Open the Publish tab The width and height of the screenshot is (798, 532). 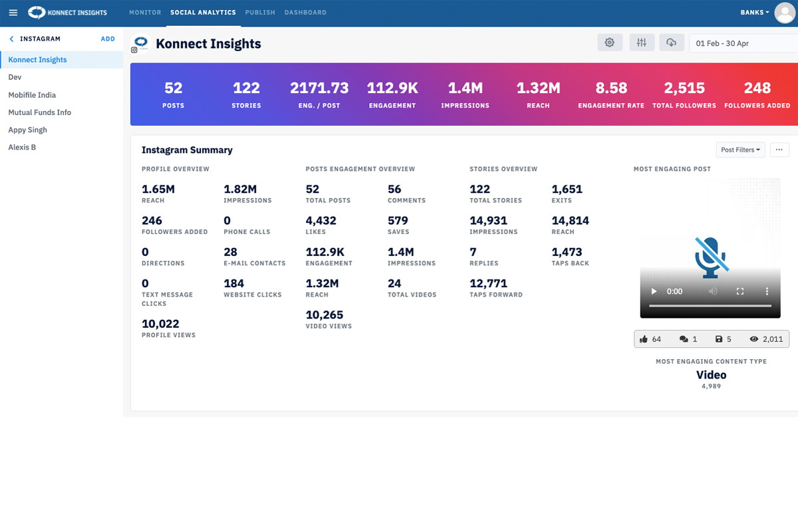(x=260, y=13)
